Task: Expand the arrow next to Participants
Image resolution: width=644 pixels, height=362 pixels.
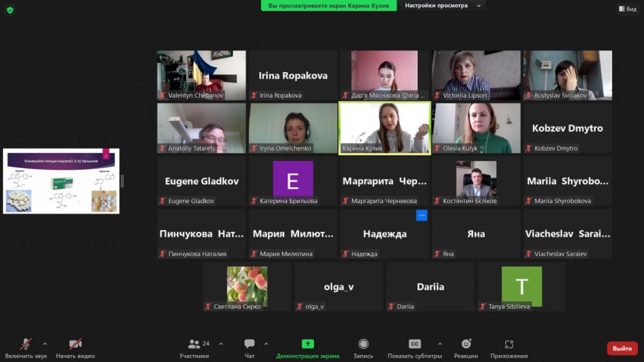Action: 221,344
